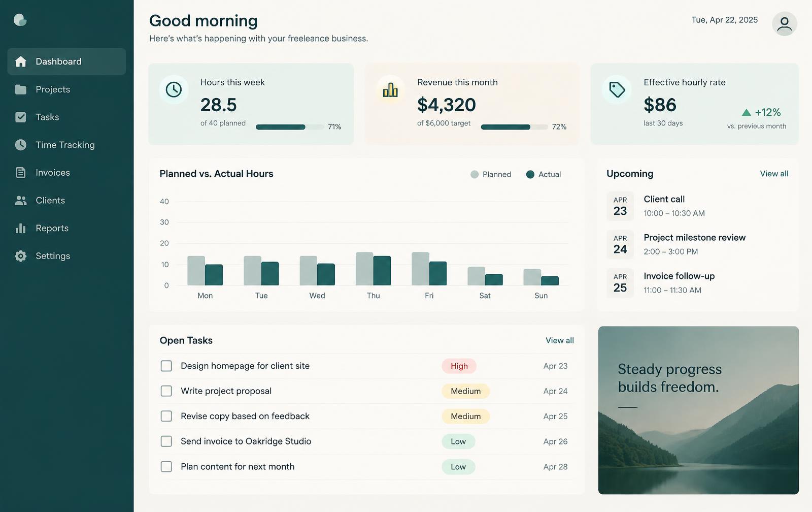Mark Send invoice to Oakridge Studio done
The width and height of the screenshot is (812, 512).
pos(166,441)
